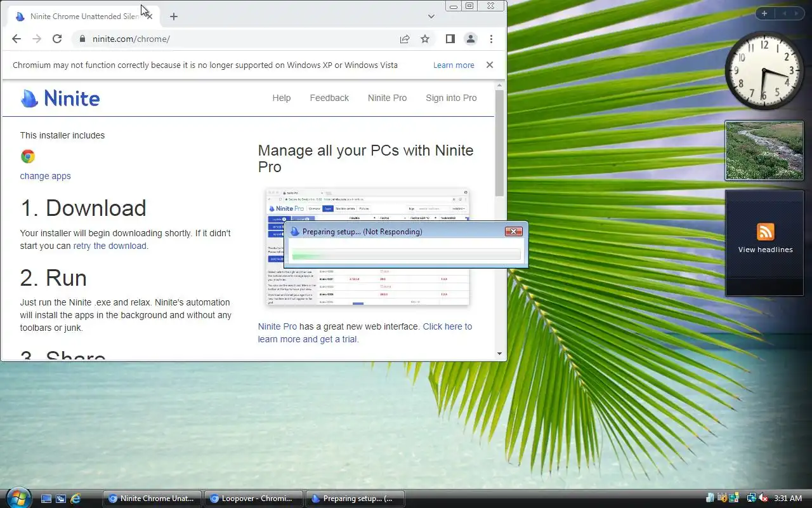Open the Feedback menu item
The width and height of the screenshot is (812, 508).
(x=329, y=98)
